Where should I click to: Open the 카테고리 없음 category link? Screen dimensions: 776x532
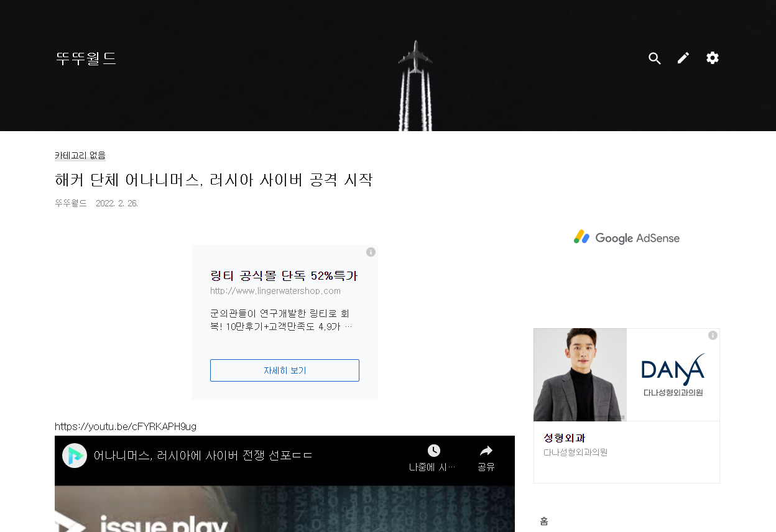click(x=80, y=155)
